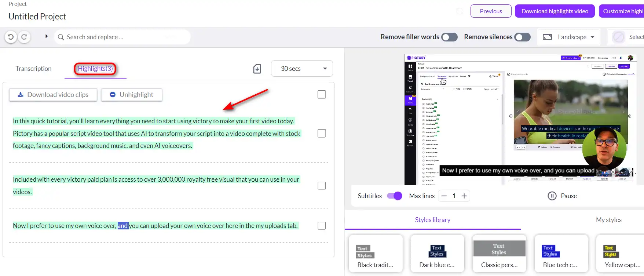The width and height of the screenshot is (644, 276).
Task: Click the Search and replace field
Action: tap(122, 37)
